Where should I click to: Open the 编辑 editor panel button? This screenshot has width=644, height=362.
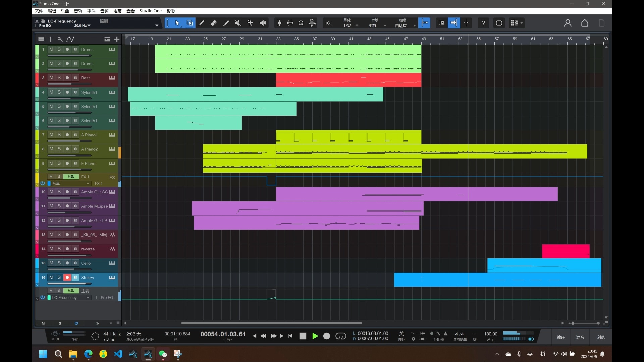pyautogui.click(x=561, y=337)
